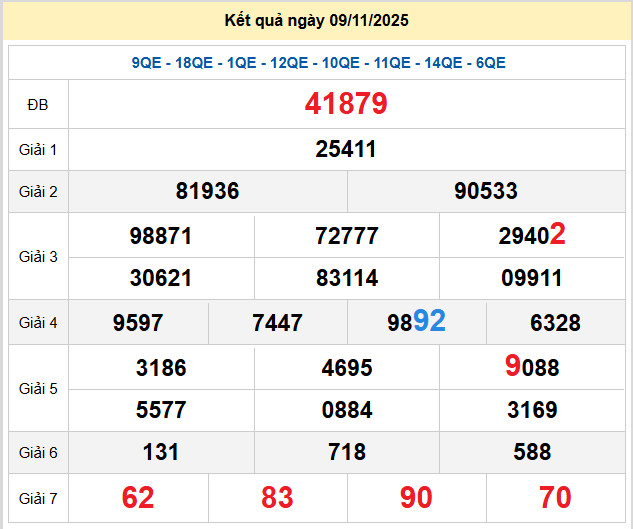Select Giải 3 number 29402 with red digit
This screenshot has width=633, height=529.
(x=532, y=235)
